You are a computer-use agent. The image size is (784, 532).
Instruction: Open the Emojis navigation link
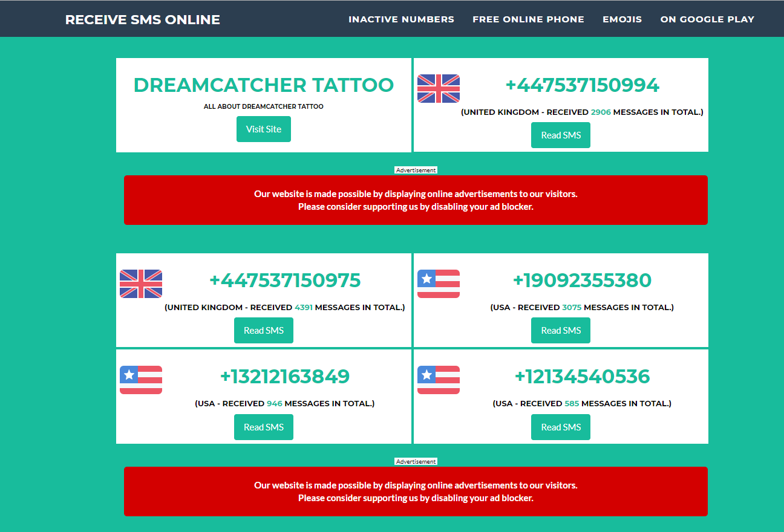[622, 19]
